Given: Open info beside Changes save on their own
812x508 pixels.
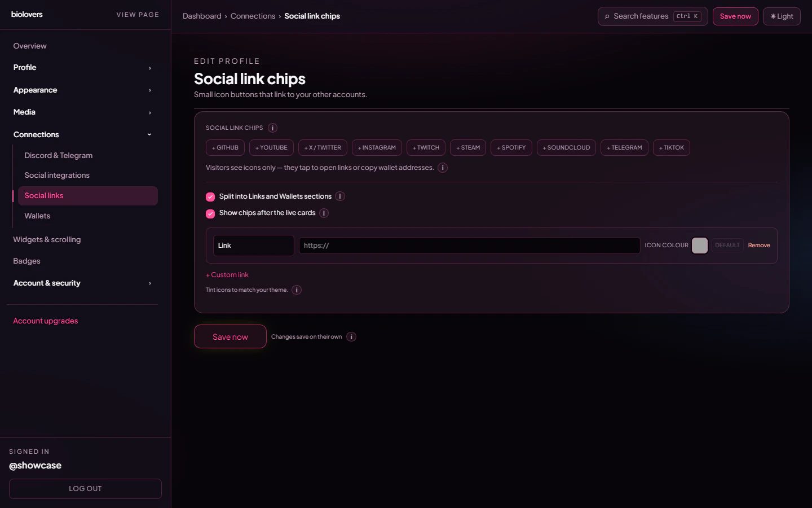Looking at the screenshot, I should tap(351, 336).
